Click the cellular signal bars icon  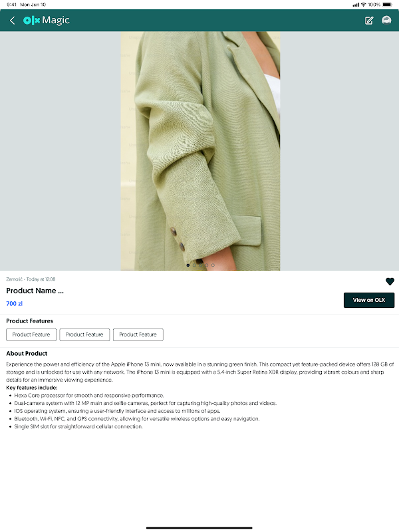tap(356, 5)
